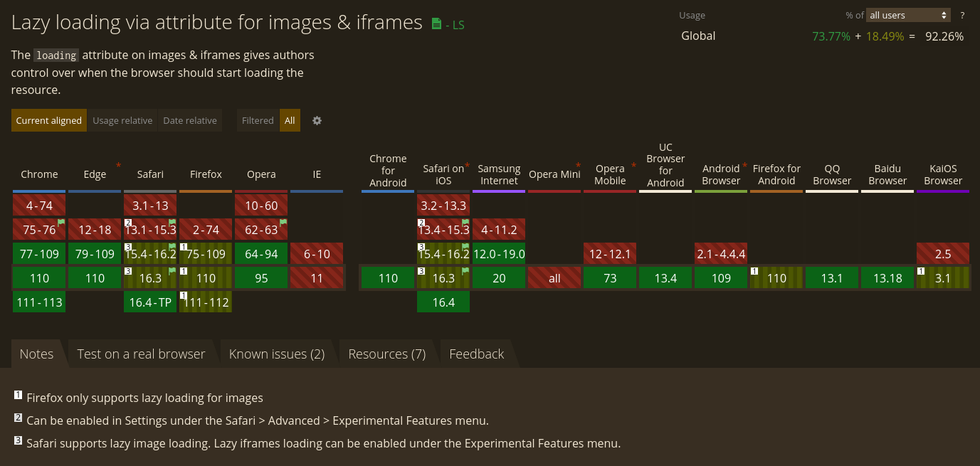Viewport: 980px width, 466px height.
Task: Click QQ Browser column header
Action: pyautogui.click(x=832, y=174)
